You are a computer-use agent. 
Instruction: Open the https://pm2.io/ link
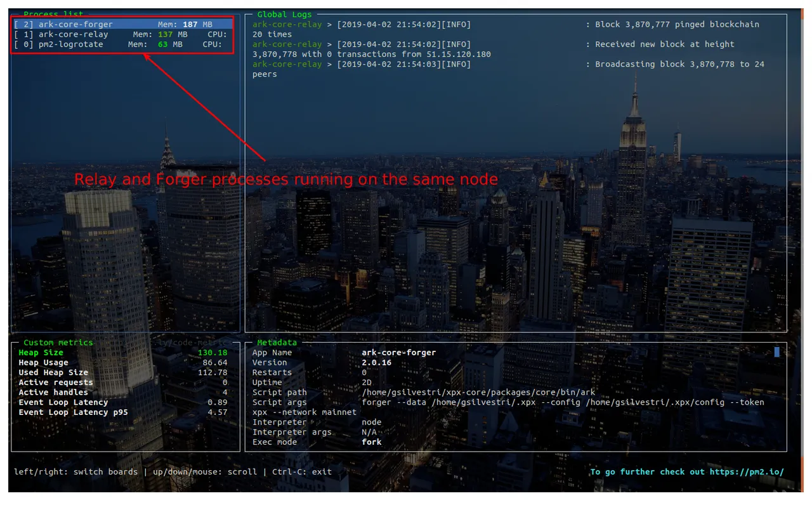[x=747, y=472]
